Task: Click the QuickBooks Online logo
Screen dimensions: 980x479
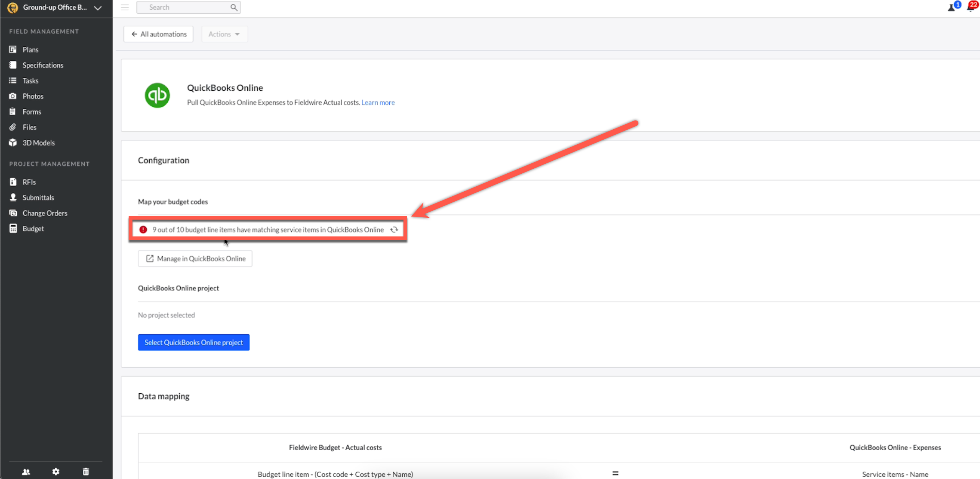Action: pyautogui.click(x=157, y=95)
